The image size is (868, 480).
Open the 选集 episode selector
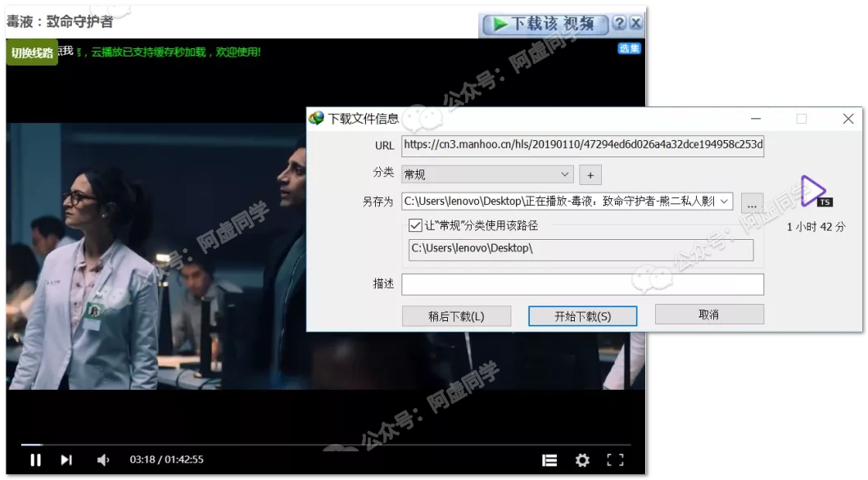pyautogui.click(x=629, y=48)
